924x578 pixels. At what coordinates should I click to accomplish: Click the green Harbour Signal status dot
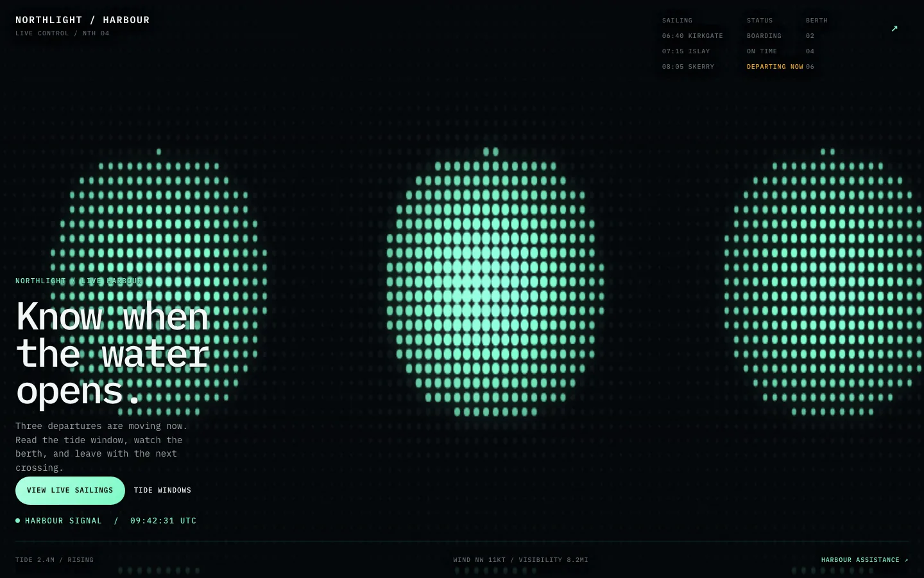[18, 521]
